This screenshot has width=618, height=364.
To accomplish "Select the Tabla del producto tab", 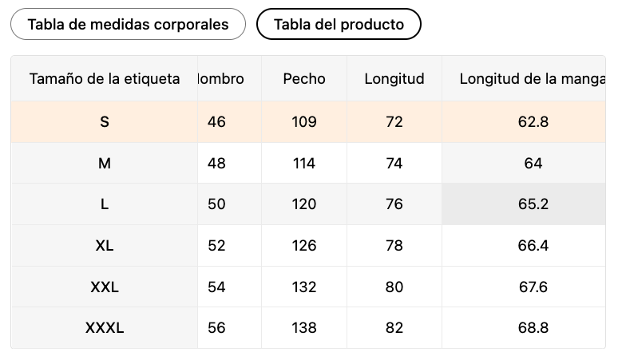I will 339,24.
